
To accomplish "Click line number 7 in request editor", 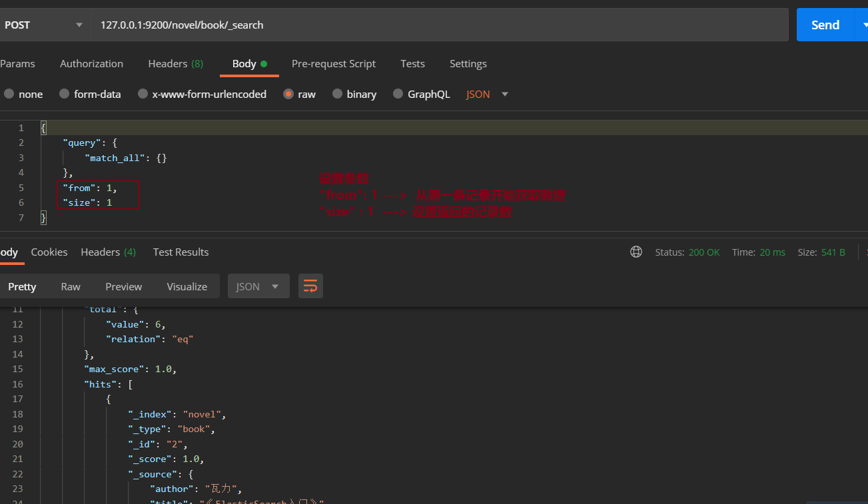I will [x=21, y=218].
